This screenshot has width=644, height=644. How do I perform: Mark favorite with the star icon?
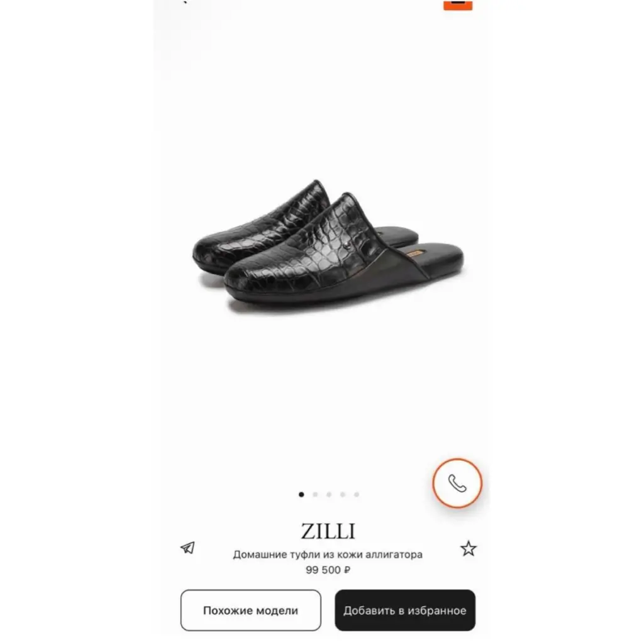tap(468, 548)
